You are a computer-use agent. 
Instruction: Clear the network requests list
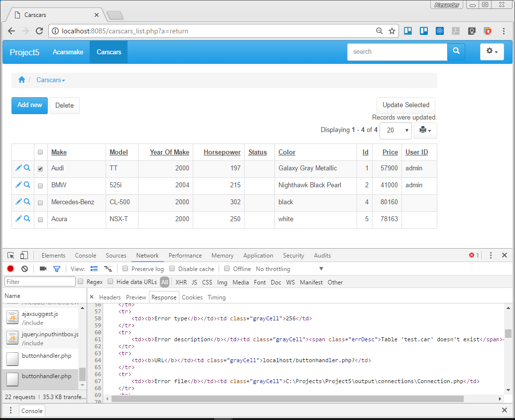pos(24,269)
